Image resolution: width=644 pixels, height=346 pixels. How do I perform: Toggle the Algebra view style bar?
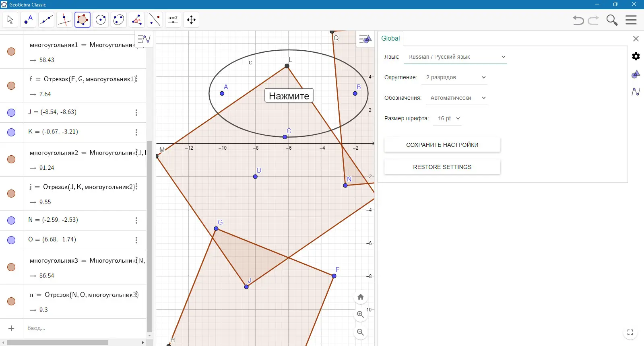144,39
